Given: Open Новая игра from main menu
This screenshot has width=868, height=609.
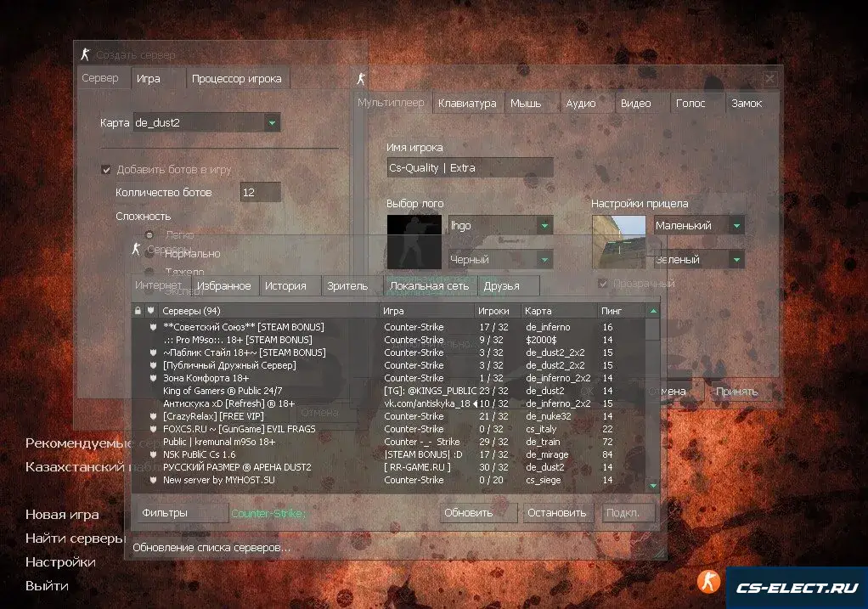Looking at the screenshot, I should (x=62, y=515).
